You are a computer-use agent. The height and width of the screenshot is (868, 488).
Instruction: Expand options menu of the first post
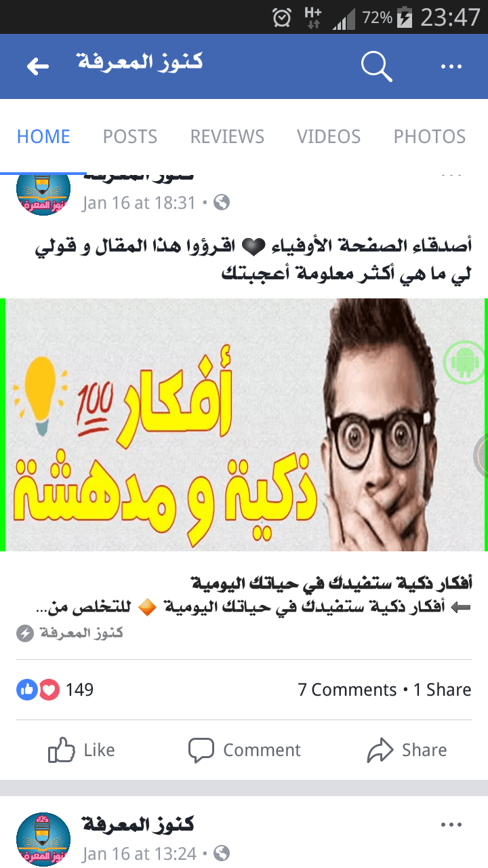(451, 174)
